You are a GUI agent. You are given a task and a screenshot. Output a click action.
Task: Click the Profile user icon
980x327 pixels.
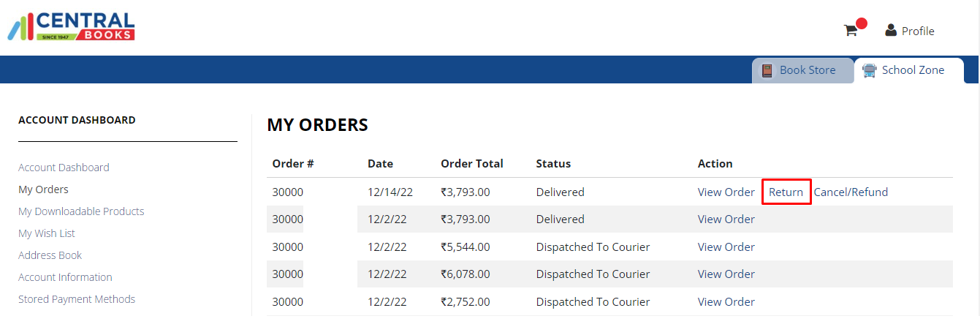pyautogui.click(x=891, y=30)
